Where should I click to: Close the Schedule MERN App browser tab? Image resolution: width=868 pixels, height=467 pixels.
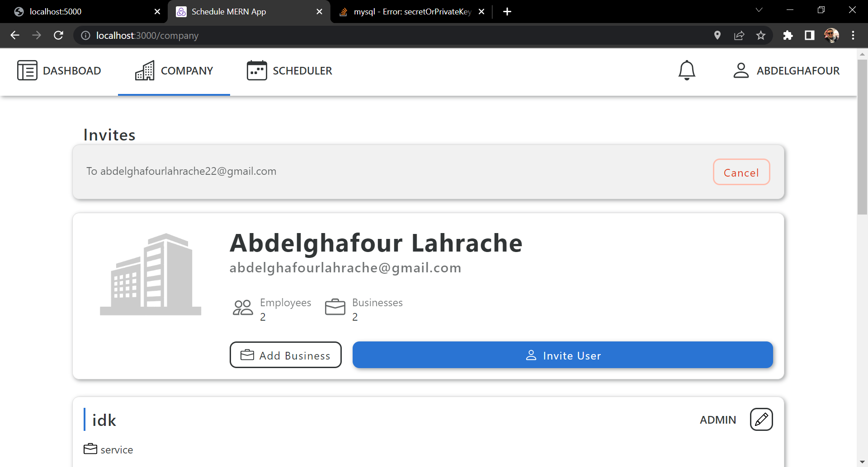(x=319, y=12)
